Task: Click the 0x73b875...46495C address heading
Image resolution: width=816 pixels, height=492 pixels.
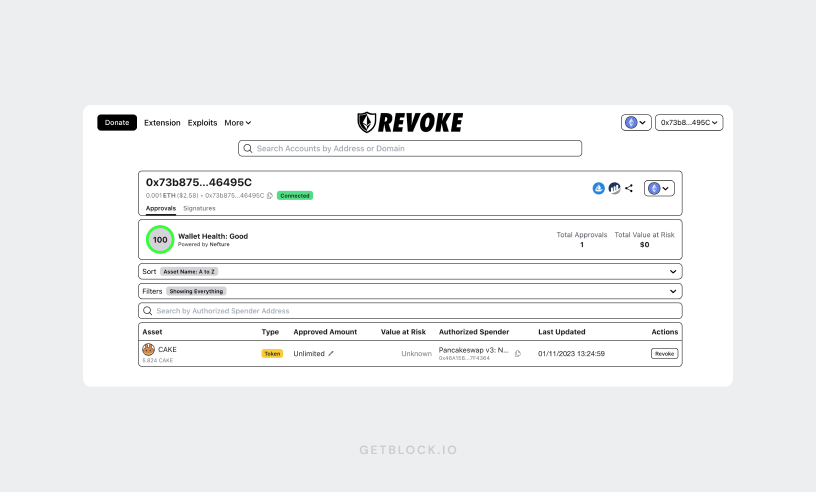Action: coord(199,182)
